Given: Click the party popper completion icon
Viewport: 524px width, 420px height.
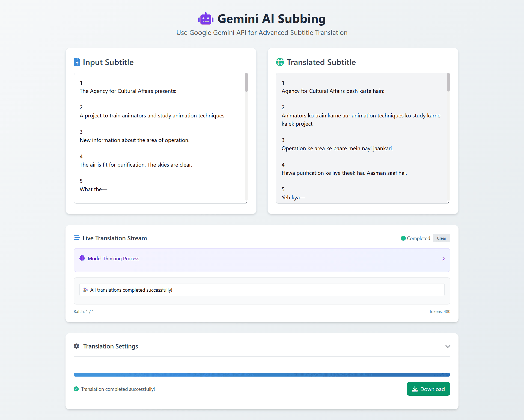Looking at the screenshot, I should [x=85, y=290].
